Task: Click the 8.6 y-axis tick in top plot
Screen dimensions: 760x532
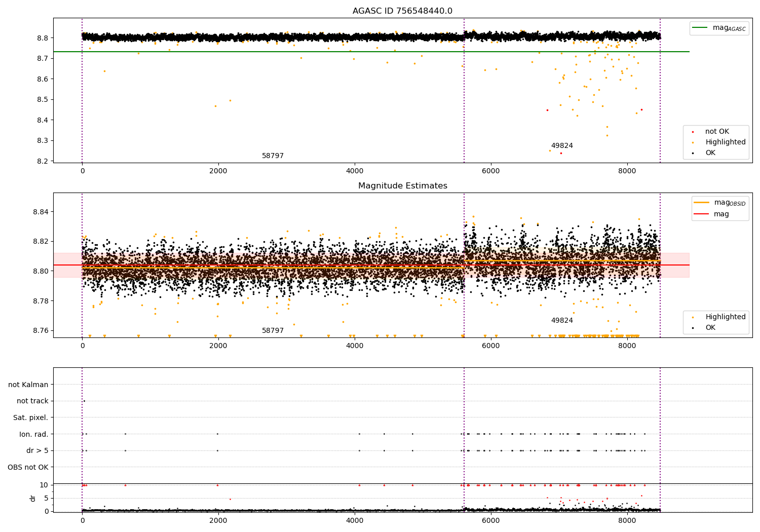Action: 43,79
